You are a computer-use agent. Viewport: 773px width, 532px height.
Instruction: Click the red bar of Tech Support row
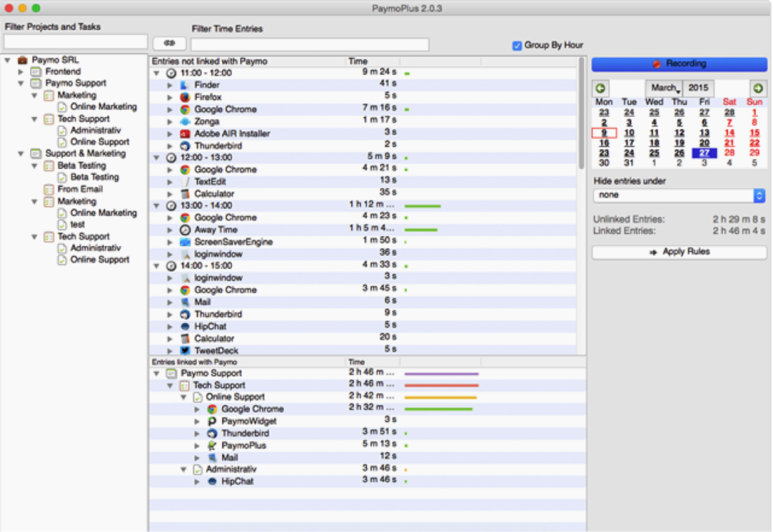442,386
